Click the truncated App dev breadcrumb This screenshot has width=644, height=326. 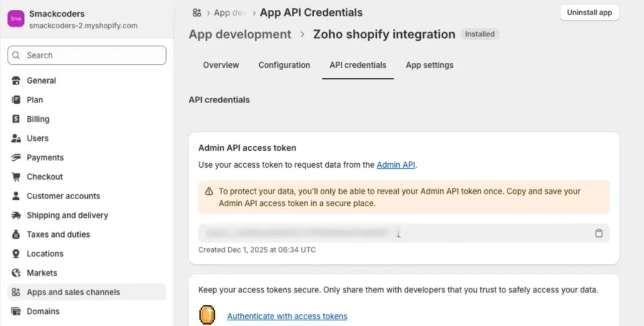pyautogui.click(x=230, y=13)
